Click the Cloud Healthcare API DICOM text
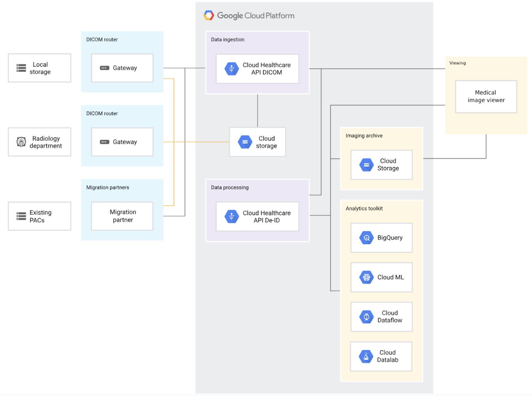Viewport: 532px width, 396px height. 267,69
